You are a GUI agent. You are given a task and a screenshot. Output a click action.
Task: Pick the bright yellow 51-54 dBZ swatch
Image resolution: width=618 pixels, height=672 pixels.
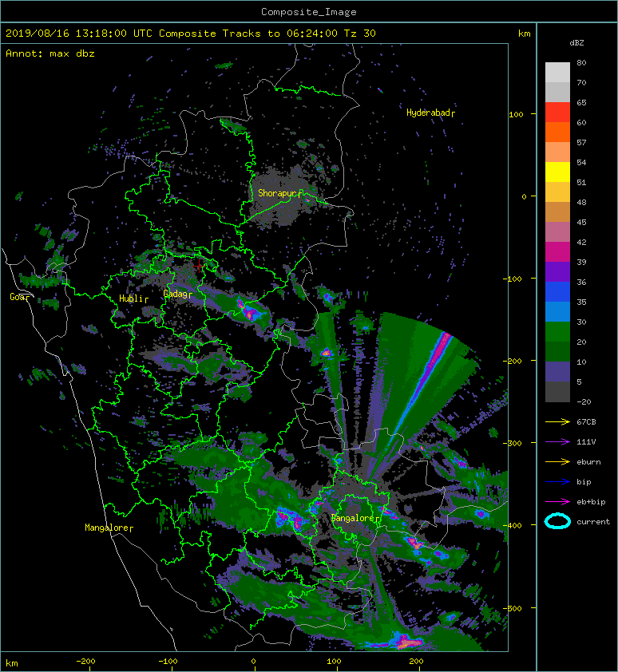(x=557, y=172)
